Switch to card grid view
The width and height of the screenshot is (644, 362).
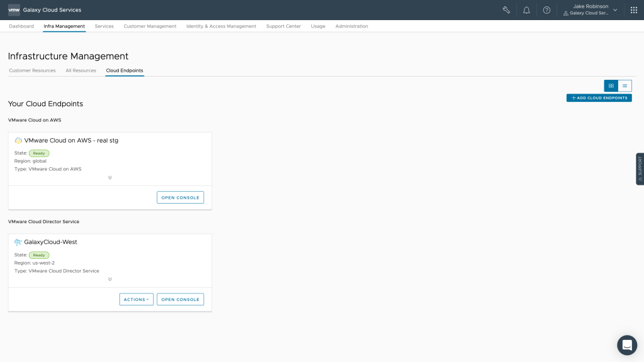pos(611,85)
